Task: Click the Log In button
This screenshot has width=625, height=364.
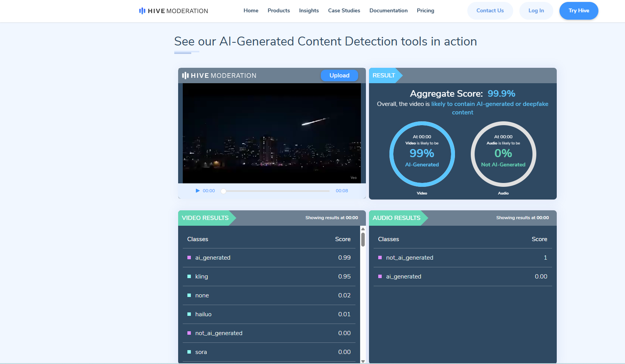Action: click(536, 11)
